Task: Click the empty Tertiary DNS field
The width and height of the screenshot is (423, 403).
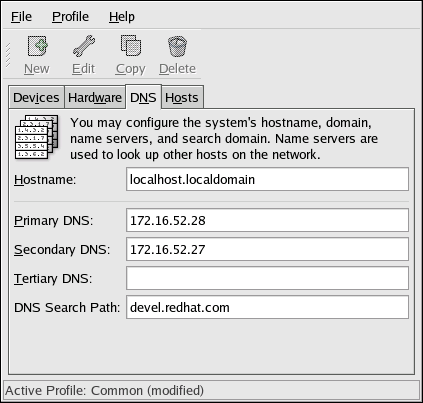Action: tap(267, 278)
